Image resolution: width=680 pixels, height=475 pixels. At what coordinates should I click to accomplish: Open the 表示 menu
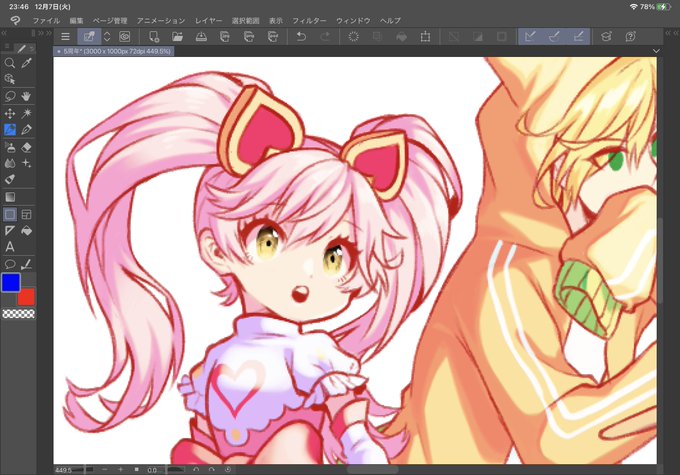tap(276, 20)
